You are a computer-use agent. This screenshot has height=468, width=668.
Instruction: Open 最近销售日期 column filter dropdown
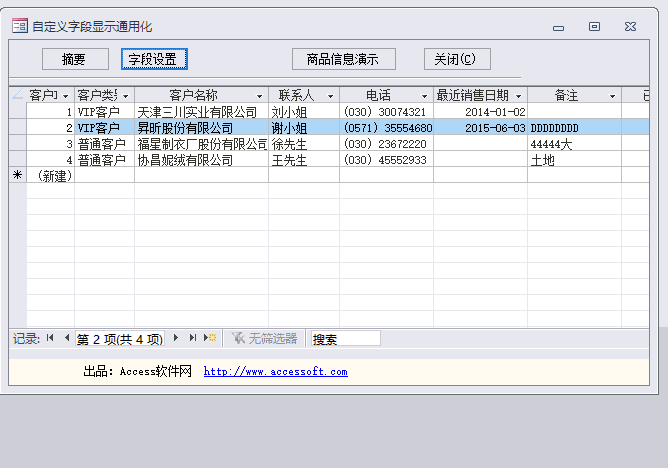click(518, 96)
